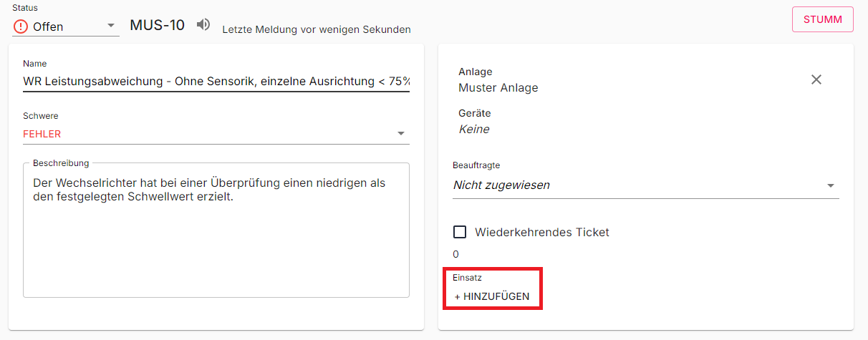Click the + HINZUFÜGEN button under Einsatz
868x340 pixels.
point(492,296)
